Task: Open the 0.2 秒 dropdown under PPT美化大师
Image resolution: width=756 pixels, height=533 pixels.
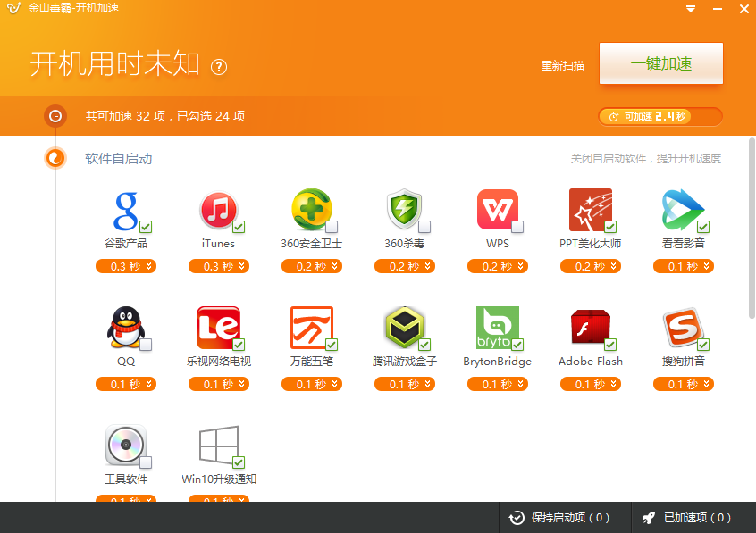Action: coord(591,266)
